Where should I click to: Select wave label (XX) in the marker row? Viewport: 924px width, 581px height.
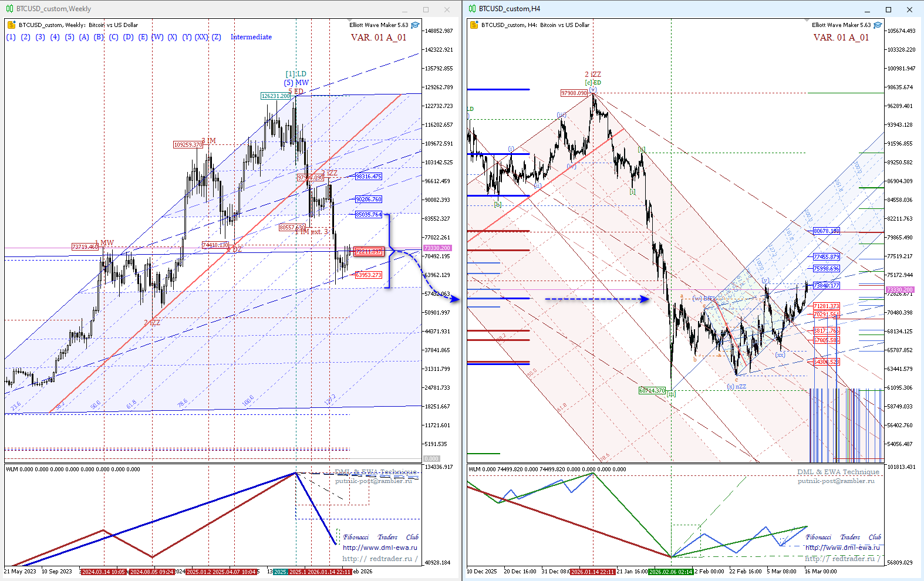201,37
